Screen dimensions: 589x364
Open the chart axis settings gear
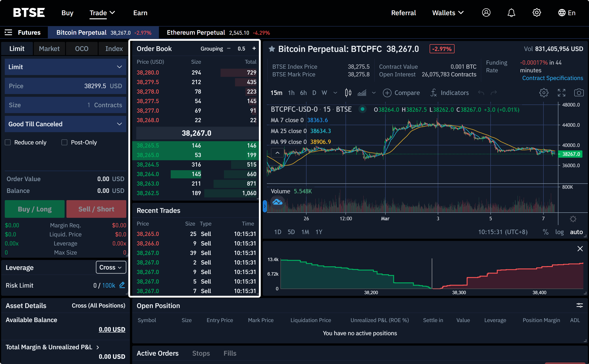573,219
